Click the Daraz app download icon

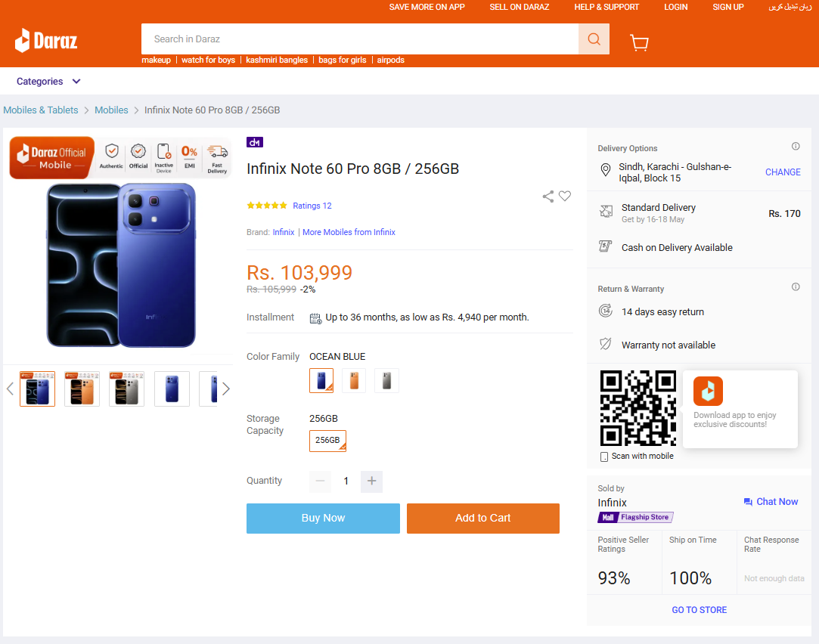tap(708, 391)
